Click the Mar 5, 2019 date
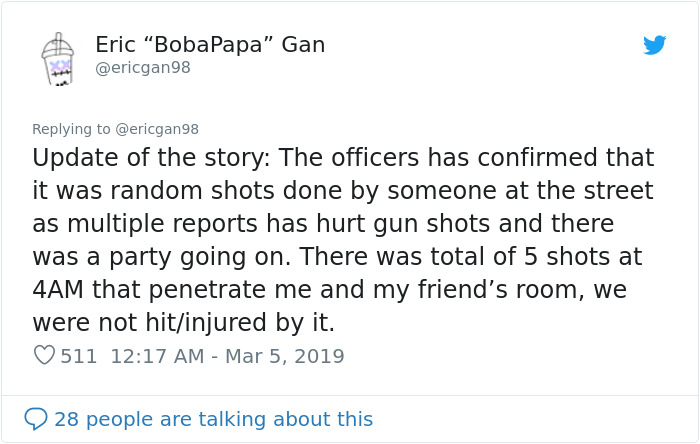Image resolution: width=700 pixels, height=444 pixels. 283,356
